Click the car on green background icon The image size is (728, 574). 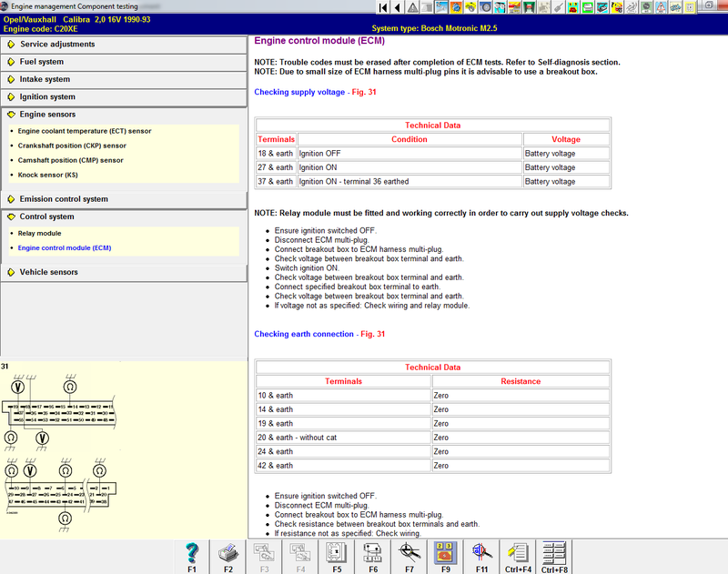coord(587,7)
